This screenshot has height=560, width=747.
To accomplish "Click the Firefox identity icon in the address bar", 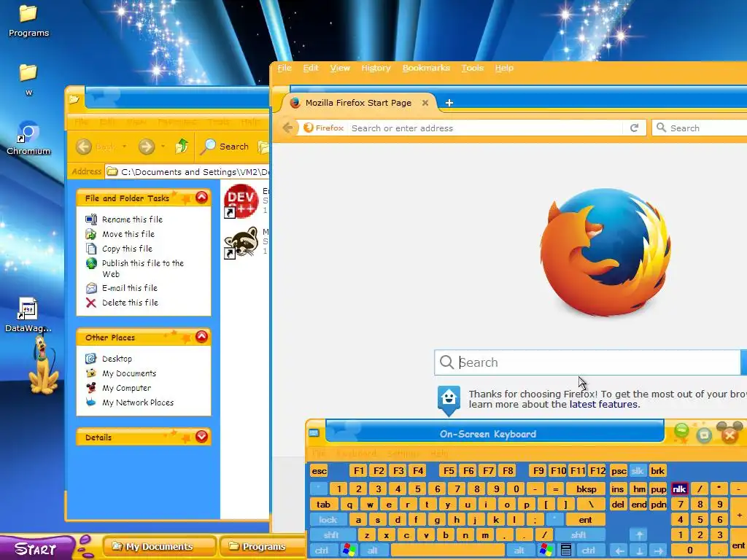I will pos(325,128).
